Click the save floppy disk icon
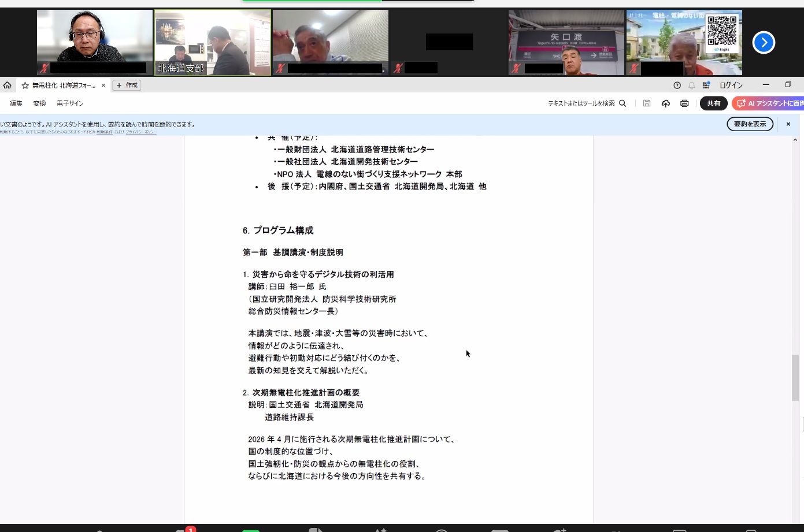This screenshot has height=532, width=804. [x=647, y=103]
